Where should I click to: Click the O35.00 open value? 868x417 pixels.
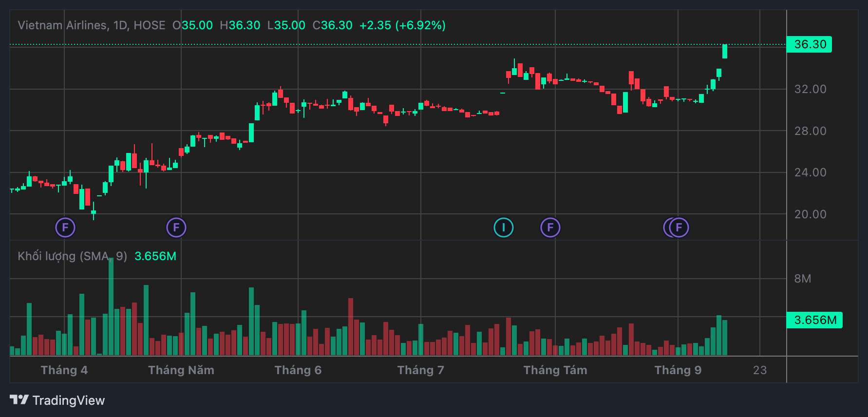tap(193, 25)
